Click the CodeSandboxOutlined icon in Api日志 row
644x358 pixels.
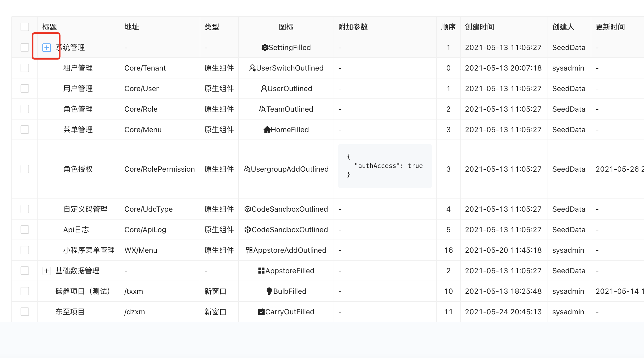pyautogui.click(x=248, y=230)
